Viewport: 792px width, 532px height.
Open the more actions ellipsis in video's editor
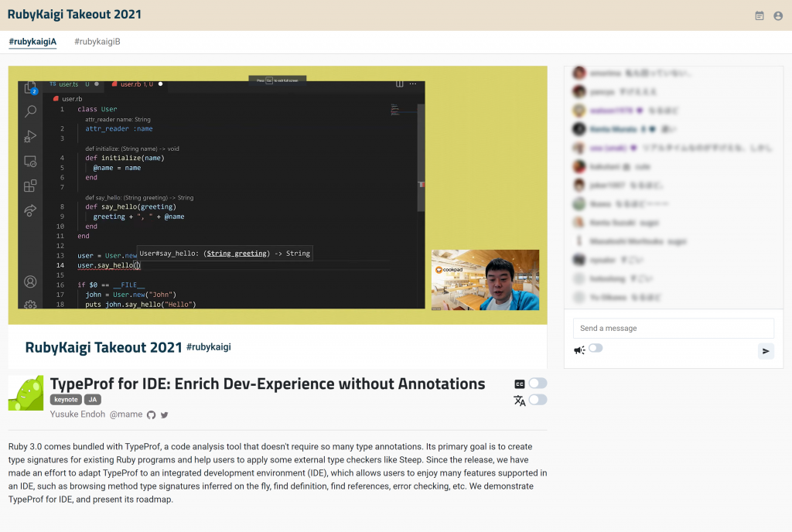click(x=413, y=84)
